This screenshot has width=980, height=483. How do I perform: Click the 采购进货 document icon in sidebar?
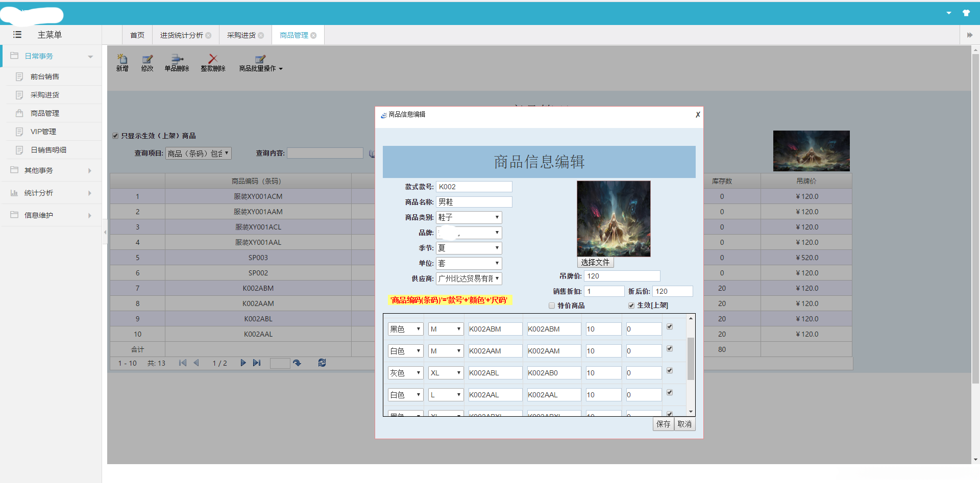pyautogui.click(x=19, y=95)
